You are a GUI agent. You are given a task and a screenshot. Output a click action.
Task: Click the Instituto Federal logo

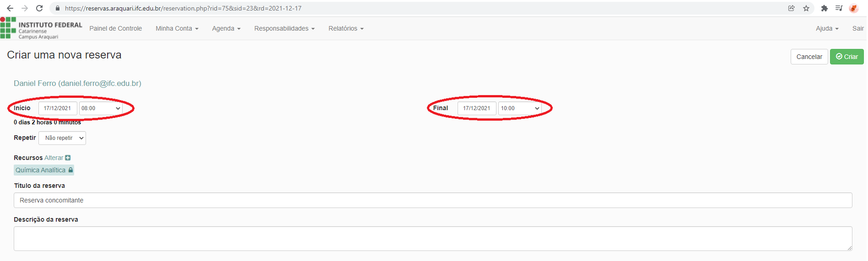point(41,28)
